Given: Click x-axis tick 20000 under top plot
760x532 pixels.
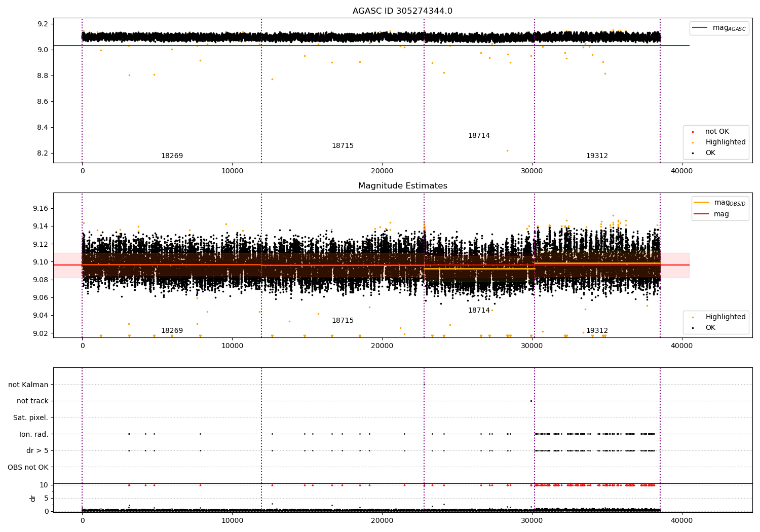Looking at the screenshot, I should pyautogui.click(x=382, y=171).
